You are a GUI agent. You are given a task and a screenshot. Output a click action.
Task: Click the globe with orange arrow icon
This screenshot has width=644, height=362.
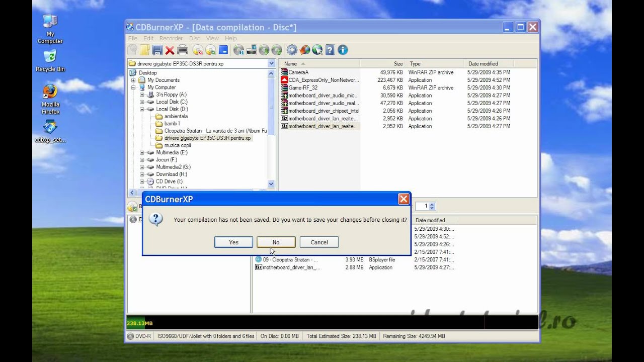click(x=304, y=50)
